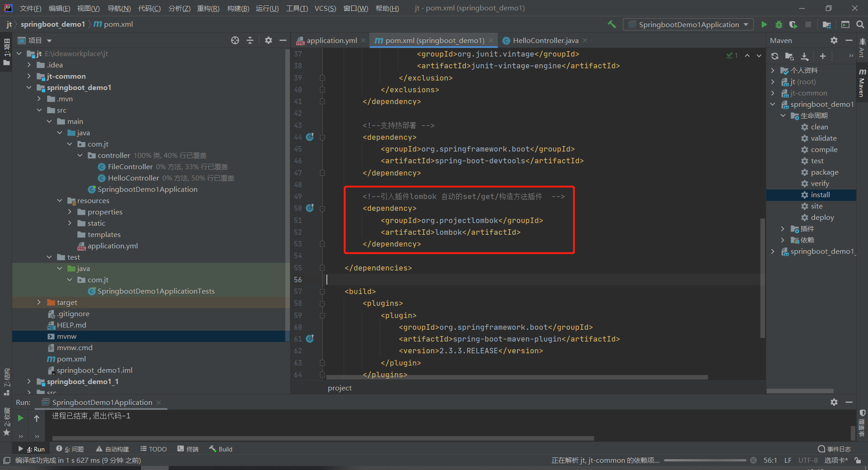The height and width of the screenshot is (470, 868).
Task: Open the 文件(F) menu
Action: pyautogui.click(x=31, y=8)
